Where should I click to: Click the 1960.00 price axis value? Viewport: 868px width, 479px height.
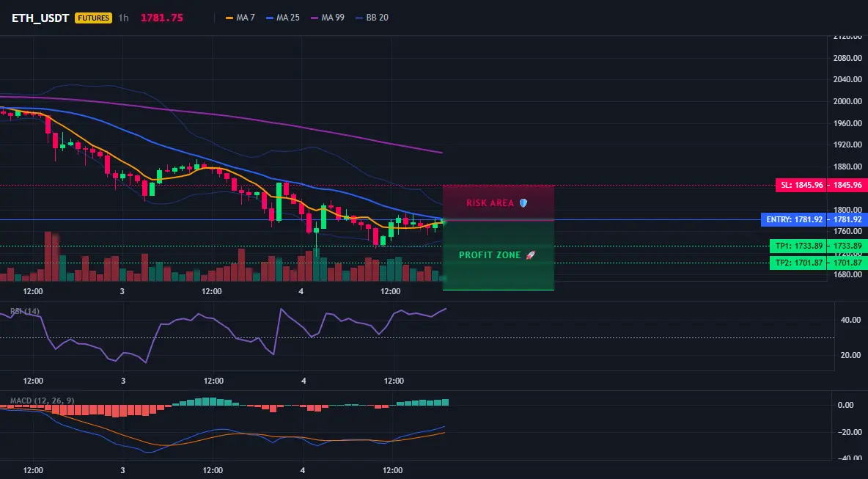point(847,123)
